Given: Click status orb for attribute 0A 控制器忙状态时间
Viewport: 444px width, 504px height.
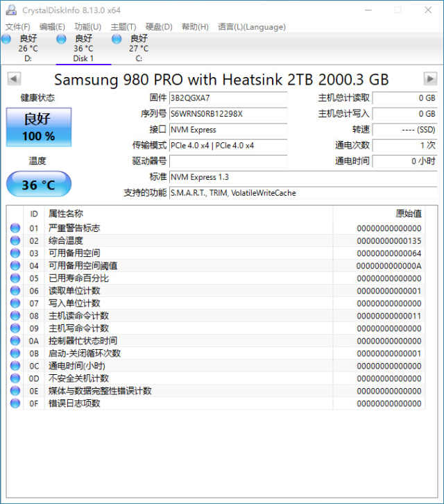Looking at the screenshot, I should (15, 341).
